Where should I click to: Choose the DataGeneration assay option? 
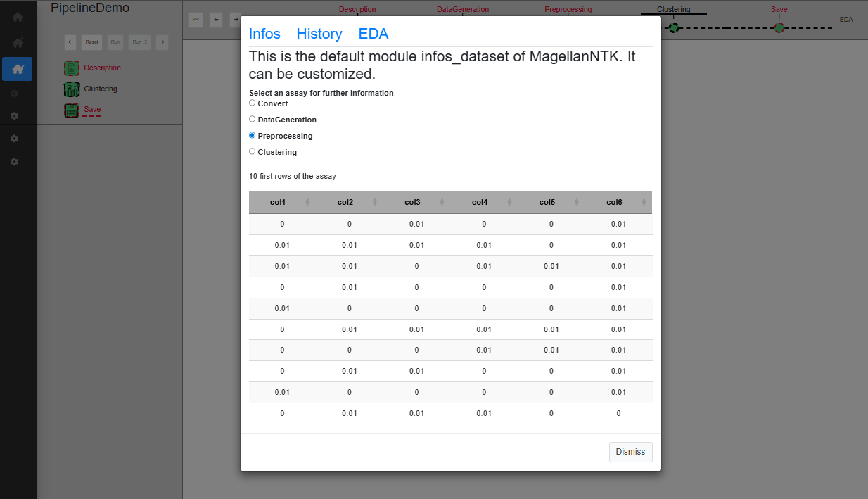(253, 119)
